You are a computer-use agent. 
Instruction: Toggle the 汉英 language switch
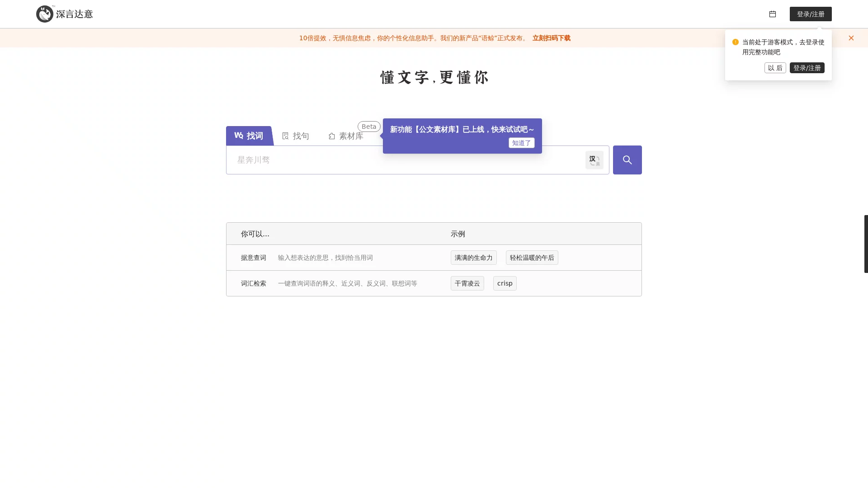click(x=594, y=160)
